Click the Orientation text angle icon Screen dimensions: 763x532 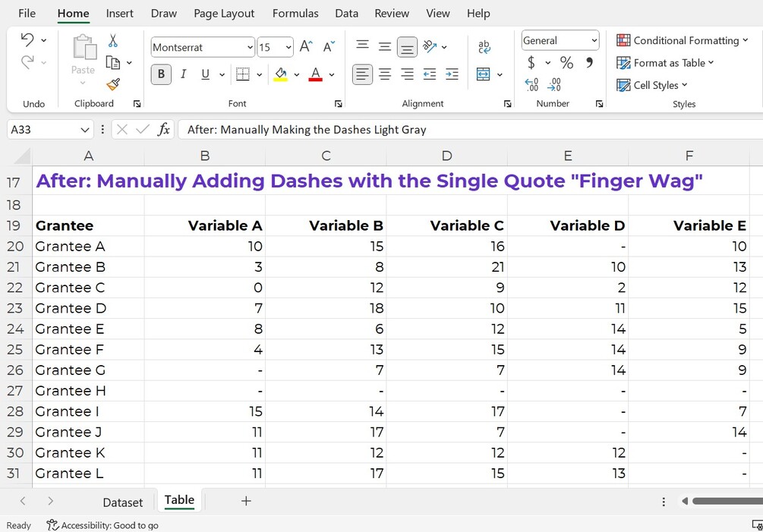coord(430,46)
